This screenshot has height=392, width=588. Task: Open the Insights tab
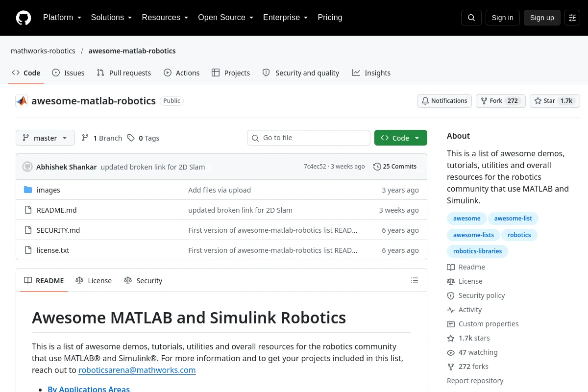click(371, 73)
